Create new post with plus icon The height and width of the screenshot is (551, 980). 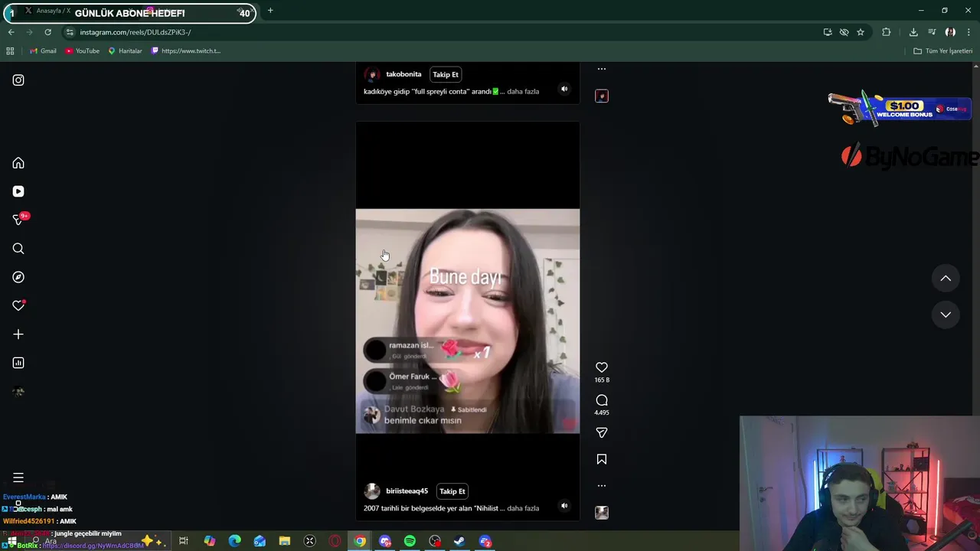(18, 334)
